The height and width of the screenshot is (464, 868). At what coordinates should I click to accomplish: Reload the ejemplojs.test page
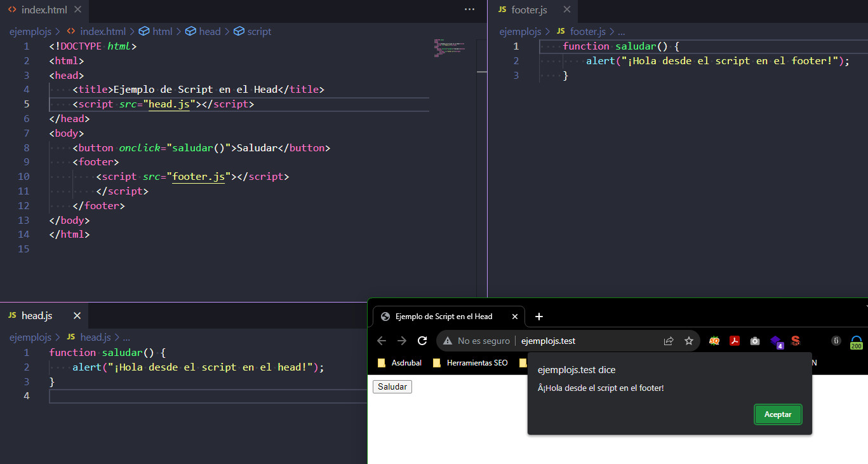click(x=422, y=341)
